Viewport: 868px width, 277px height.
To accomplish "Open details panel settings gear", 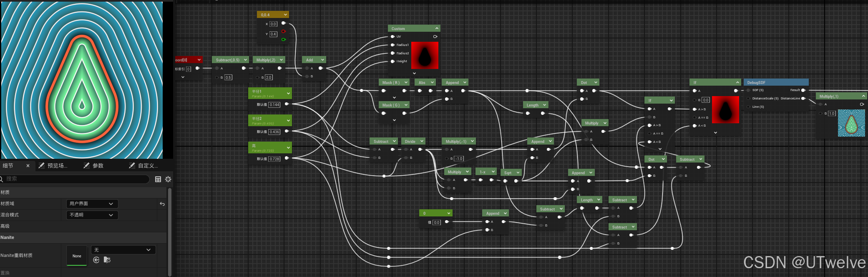I will pos(168,179).
